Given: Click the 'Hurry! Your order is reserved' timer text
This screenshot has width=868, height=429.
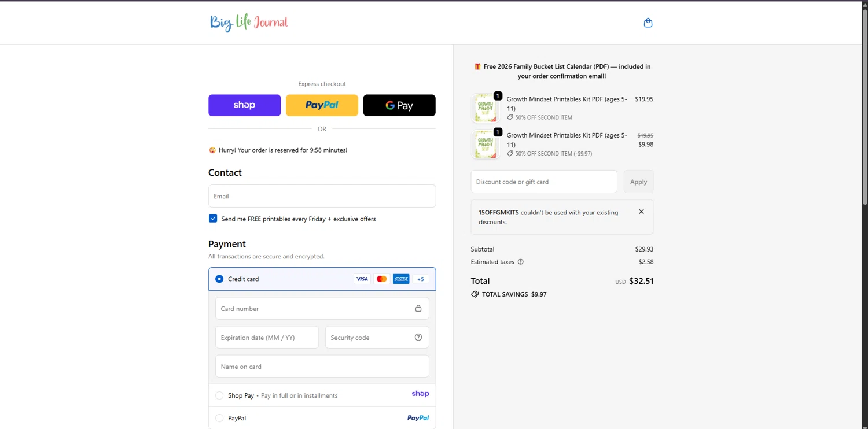Looking at the screenshot, I should (283, 150).
